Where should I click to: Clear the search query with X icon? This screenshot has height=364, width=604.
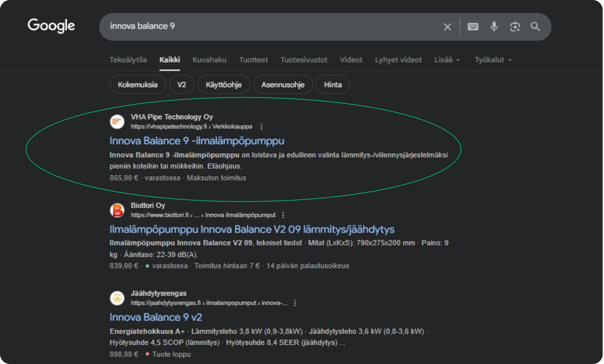(x=447, y=27)
